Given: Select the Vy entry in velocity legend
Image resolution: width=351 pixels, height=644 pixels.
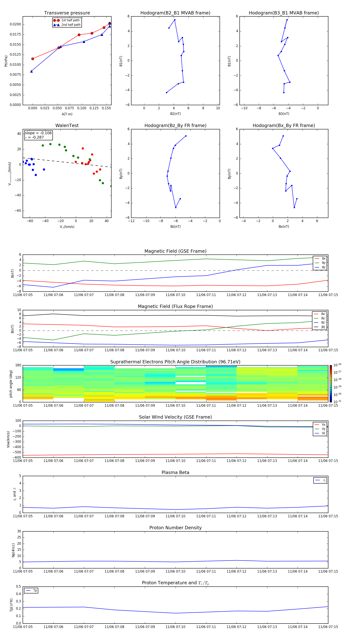Looking at the screenshot, I should click(x=320, y=429).
